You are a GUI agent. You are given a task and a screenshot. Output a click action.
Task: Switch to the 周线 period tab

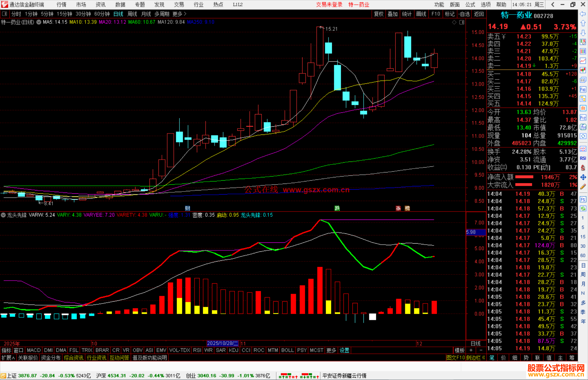[132, 14]
